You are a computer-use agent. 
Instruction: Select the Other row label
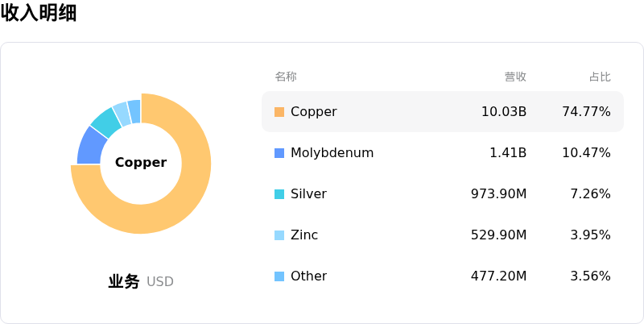tap(308, 276)
